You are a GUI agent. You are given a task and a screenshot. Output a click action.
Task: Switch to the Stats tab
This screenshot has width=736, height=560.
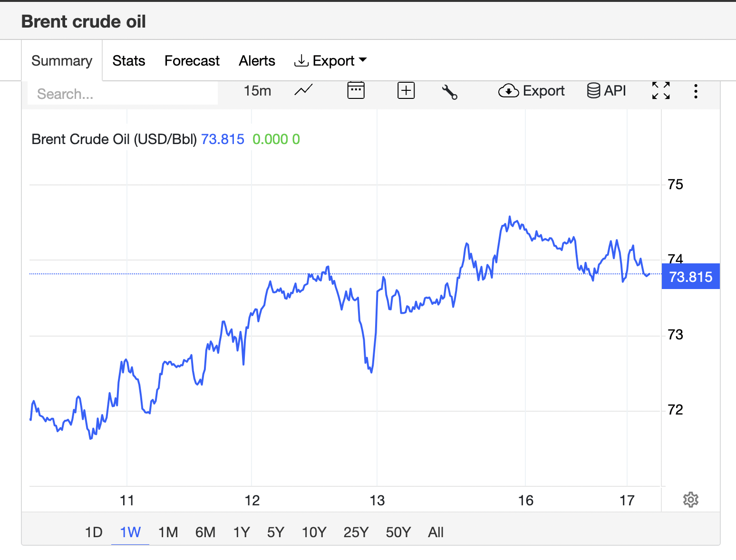(129, 61)
